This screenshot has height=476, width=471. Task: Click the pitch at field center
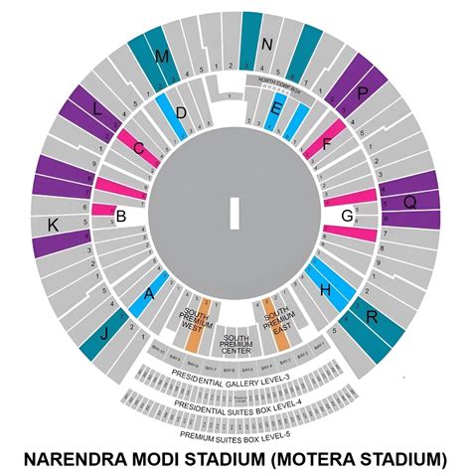coord(235,214)
